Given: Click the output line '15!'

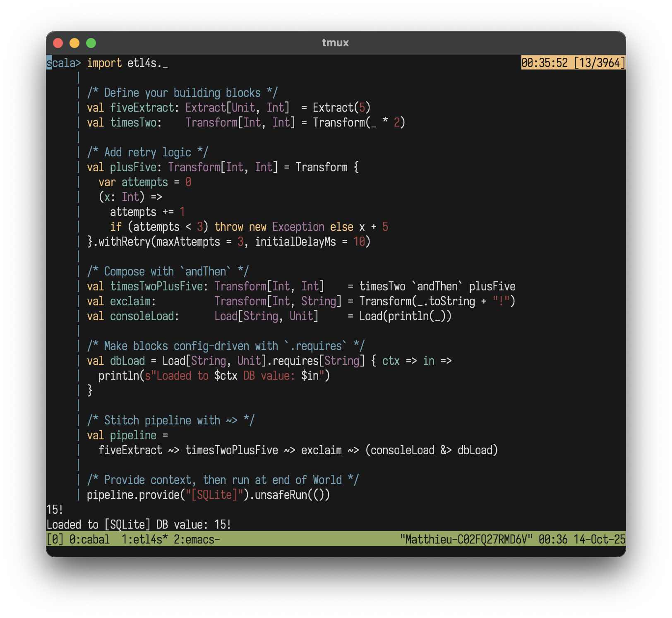Looking at the screenshot, I should [x=55, y=510].
